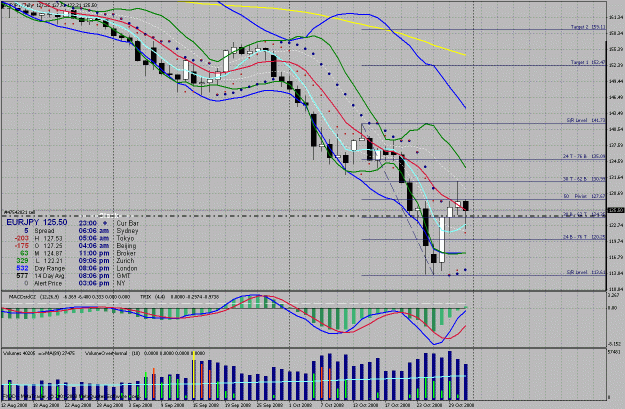
Task: Click the Target 1 level label
Action: pos(588,63)
